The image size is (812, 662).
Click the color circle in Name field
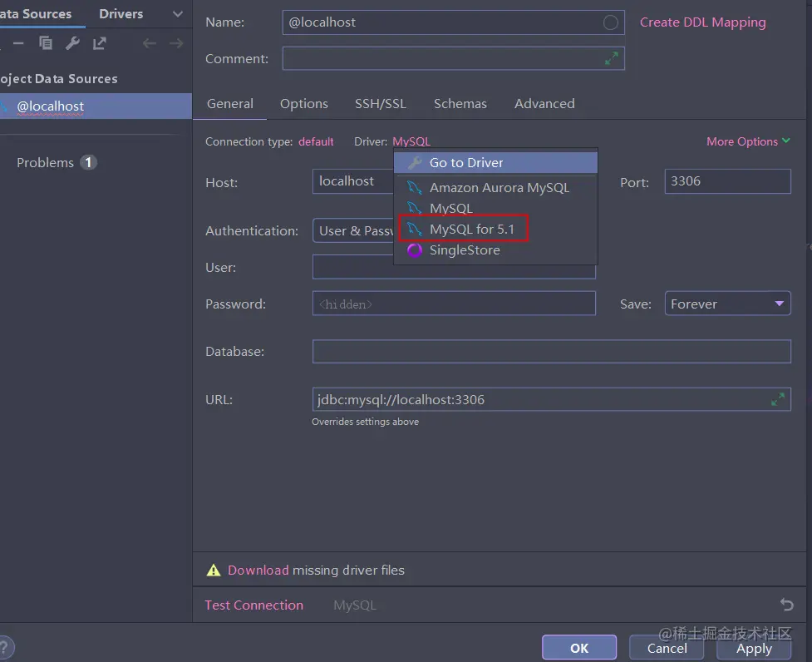[611, 22]
